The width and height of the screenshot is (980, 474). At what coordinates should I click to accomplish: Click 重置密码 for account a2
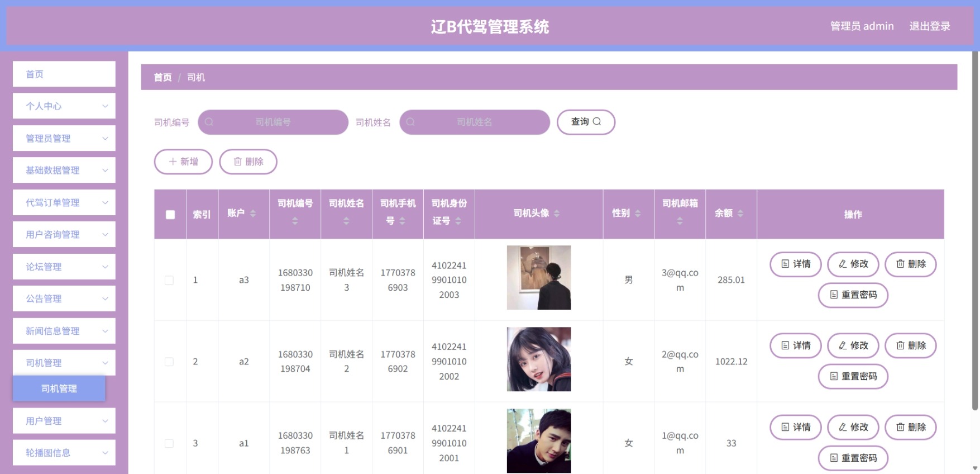(853, 377)
